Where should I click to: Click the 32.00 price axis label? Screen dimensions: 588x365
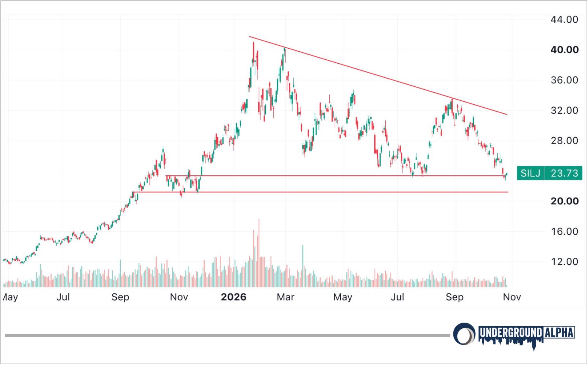click(x=564, y=111)
